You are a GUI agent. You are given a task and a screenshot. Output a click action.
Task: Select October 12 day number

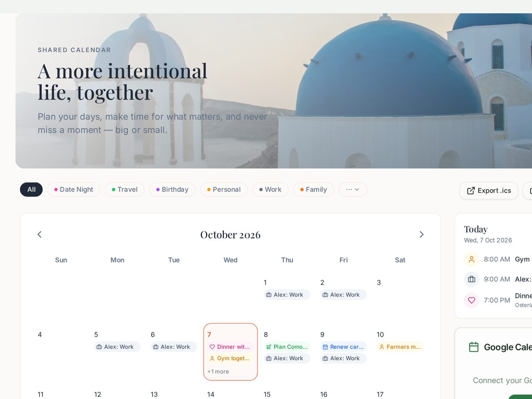click(98, 394)
